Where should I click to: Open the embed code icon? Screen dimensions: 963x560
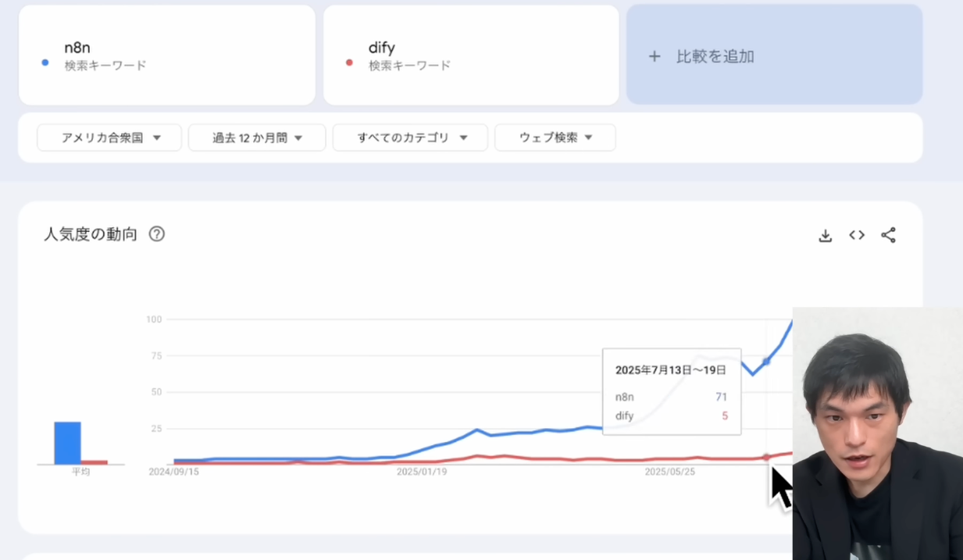coord(857,235)
